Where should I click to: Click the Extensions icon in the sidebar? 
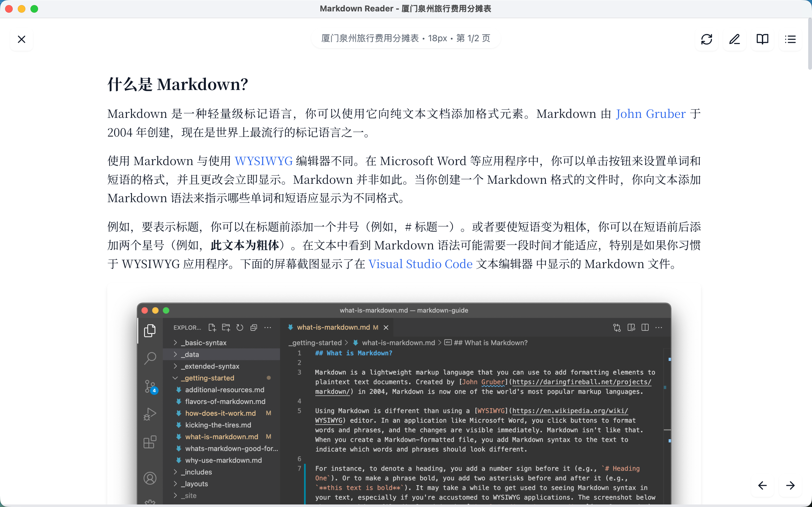(x=150, y=441)
